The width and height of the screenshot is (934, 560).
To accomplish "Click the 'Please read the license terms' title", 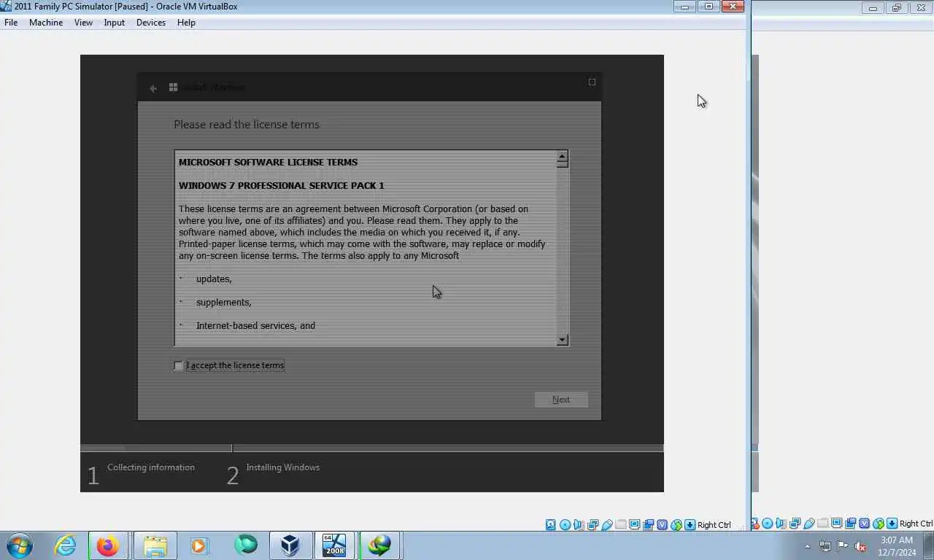I will (247, 125).
